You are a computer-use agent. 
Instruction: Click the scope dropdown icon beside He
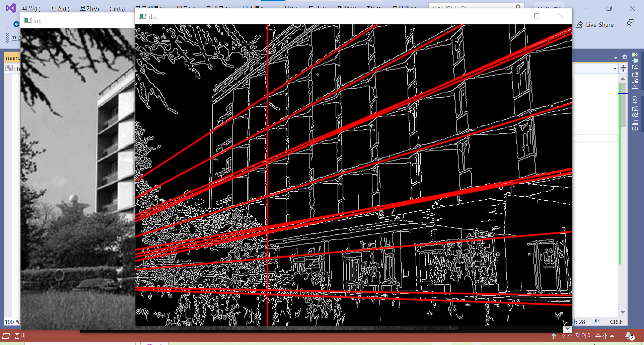coord(9,68)
